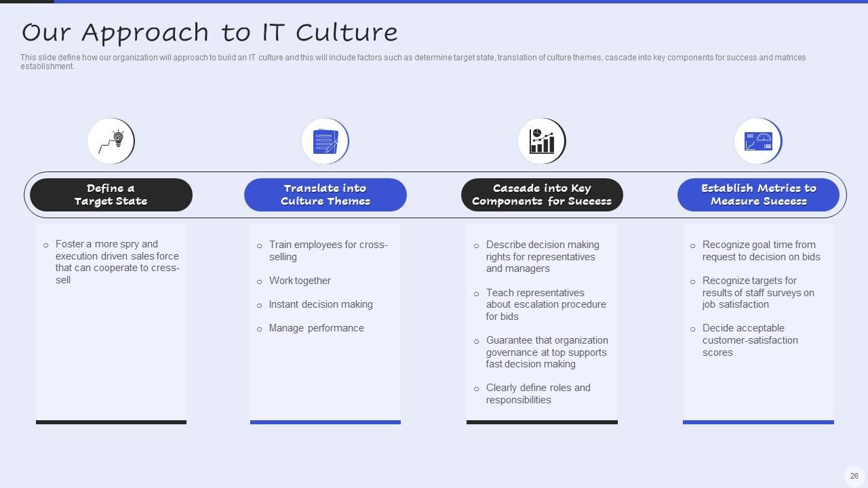
Task: Select the 'Translate into Culture Themes' pill
Action: point(325,195)
